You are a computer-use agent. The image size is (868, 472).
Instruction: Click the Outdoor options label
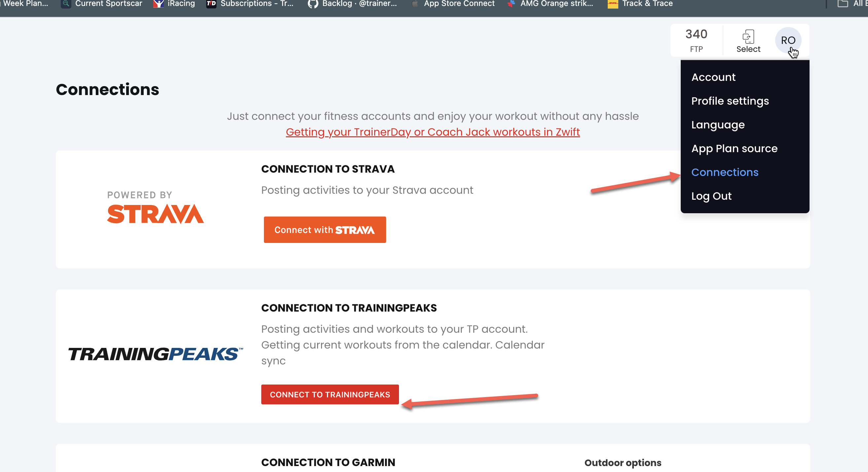click(x=623, y=462)
